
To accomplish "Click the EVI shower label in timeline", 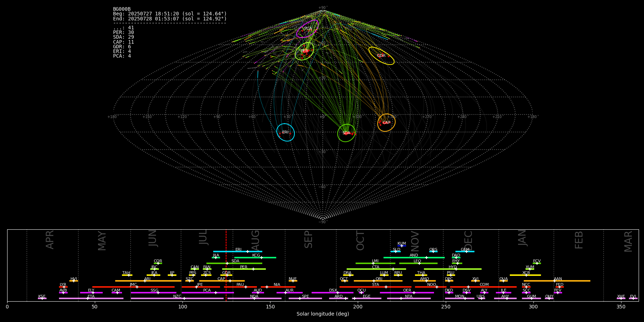I will [633, 297].
